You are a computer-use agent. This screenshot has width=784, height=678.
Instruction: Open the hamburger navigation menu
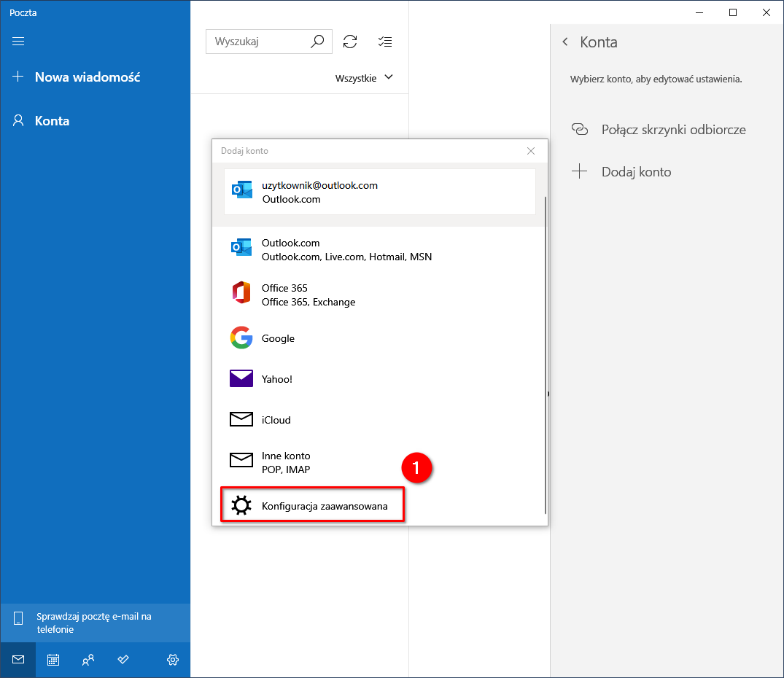tap(18, 41)
